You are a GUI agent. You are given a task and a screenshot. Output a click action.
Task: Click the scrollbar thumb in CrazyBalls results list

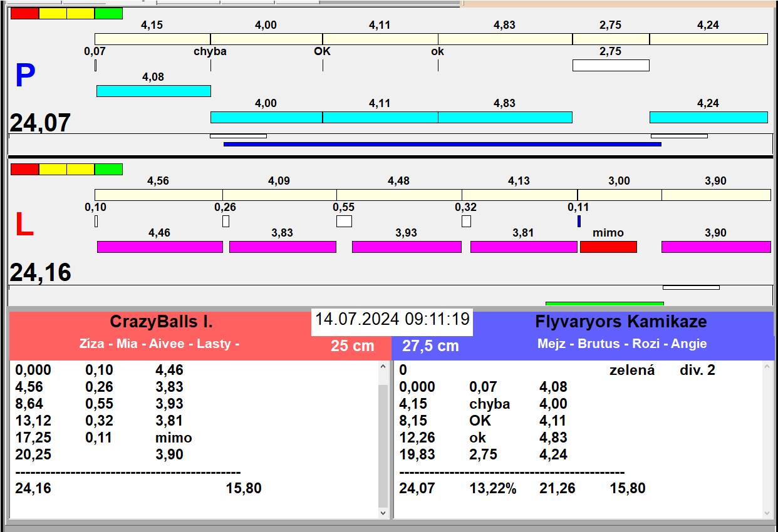(x=383, y=446)
